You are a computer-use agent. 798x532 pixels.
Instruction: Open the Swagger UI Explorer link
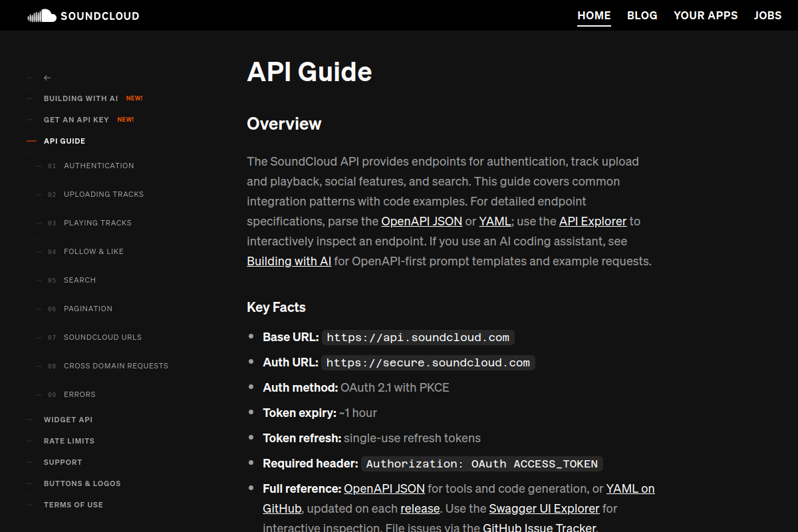tap(544, 509)
